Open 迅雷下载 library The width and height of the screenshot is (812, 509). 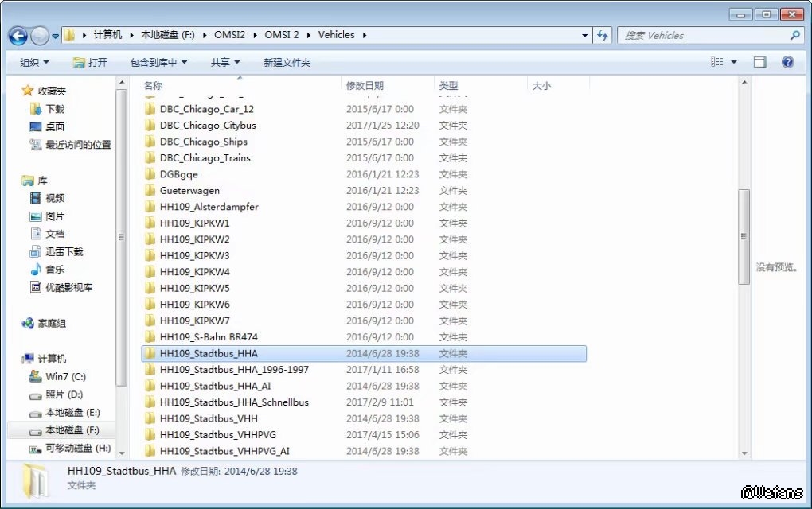pos(64,252)
